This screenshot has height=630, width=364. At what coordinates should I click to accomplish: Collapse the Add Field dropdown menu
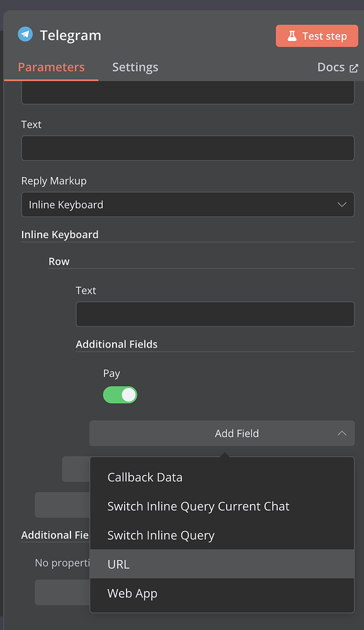click(222, 433)
